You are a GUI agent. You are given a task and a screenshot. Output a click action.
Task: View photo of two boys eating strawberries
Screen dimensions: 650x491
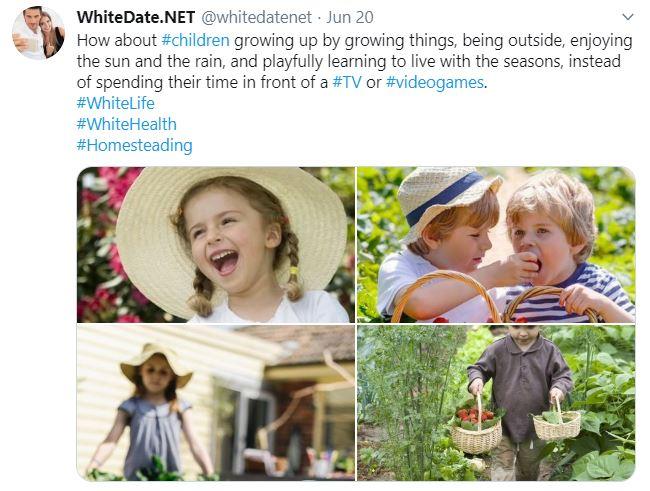click(x=496, y=245)
